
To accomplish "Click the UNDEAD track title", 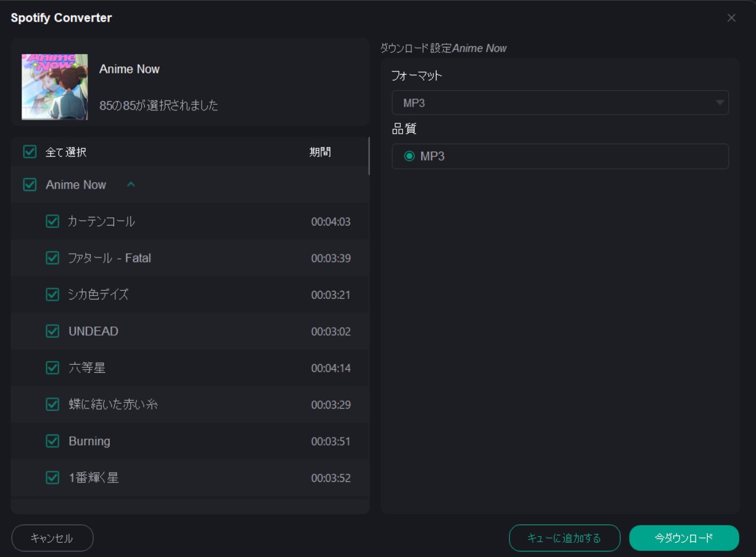I will 93,331.
